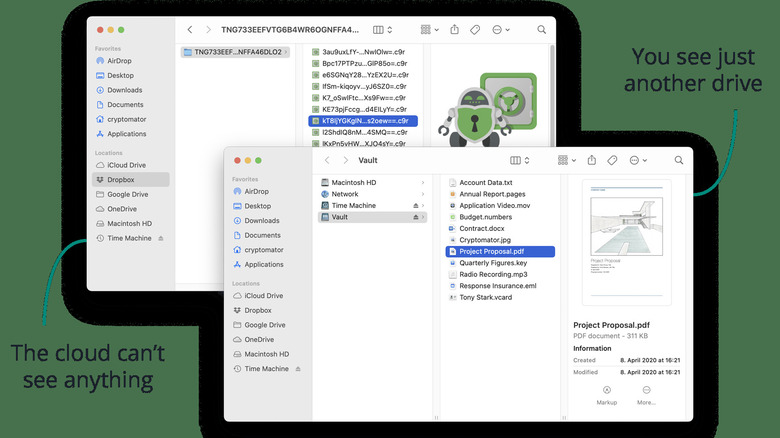
Task: Click the tag icon in the Vault toolbar
Action: [x=612, y=160]
